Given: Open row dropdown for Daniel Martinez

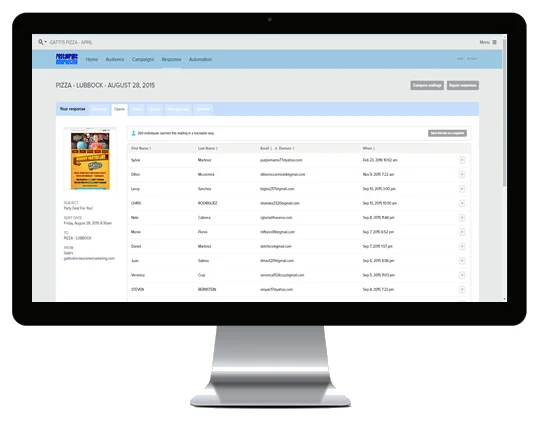Looking at the screenshot, I should pyautogui.click(x=462, y=246).
